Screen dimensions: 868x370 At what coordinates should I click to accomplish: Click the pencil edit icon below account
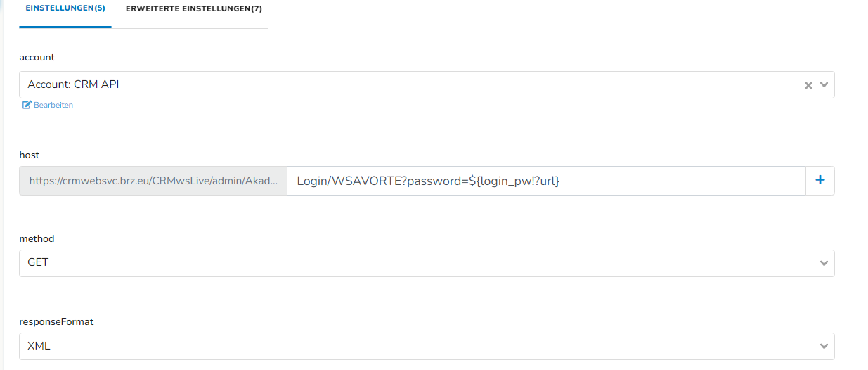coord(27,105)
